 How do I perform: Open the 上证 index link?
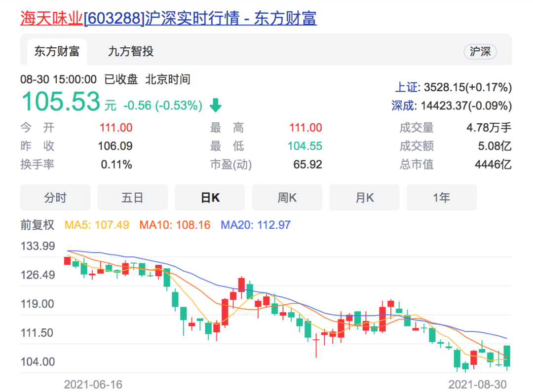tap(406, 88)
